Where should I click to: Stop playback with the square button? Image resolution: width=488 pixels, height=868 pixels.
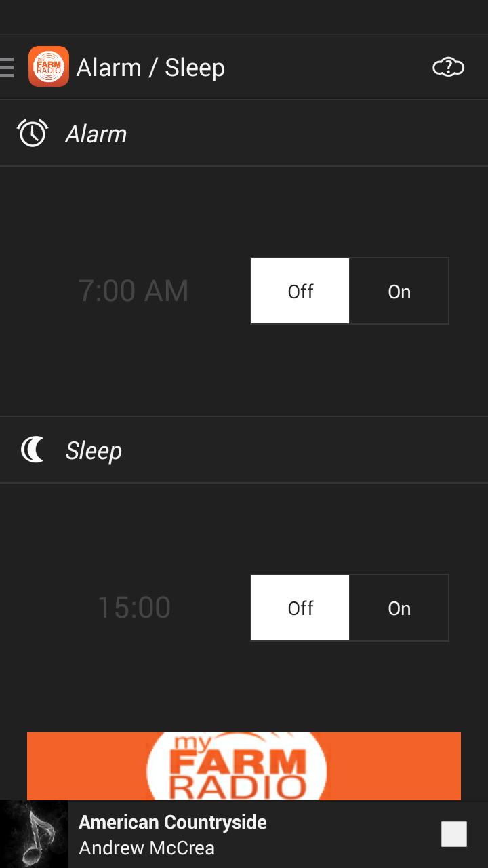453,834
